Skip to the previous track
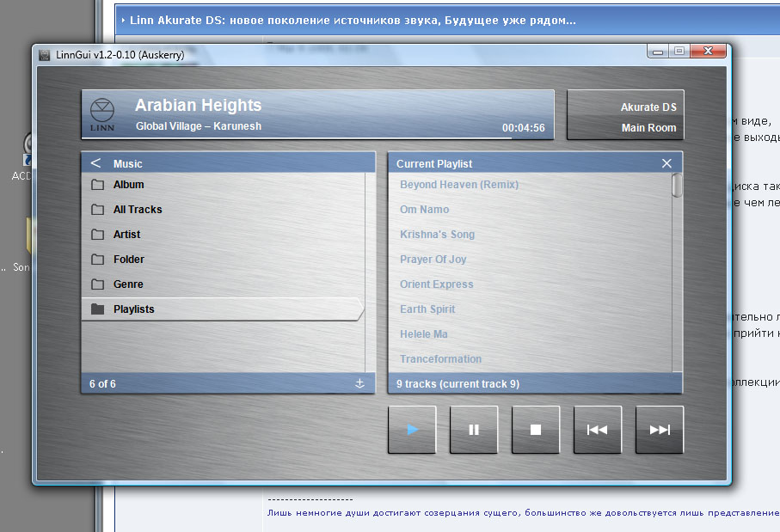 [x=598, y=430]
